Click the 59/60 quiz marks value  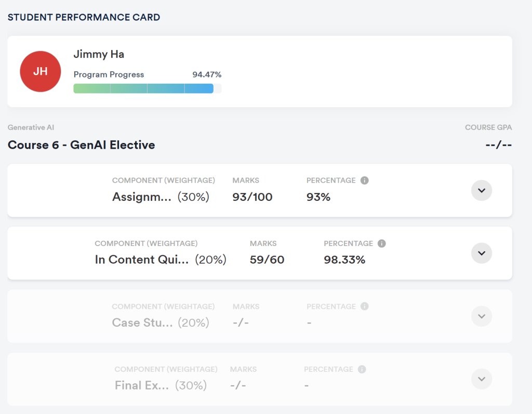tap(267, 260)
